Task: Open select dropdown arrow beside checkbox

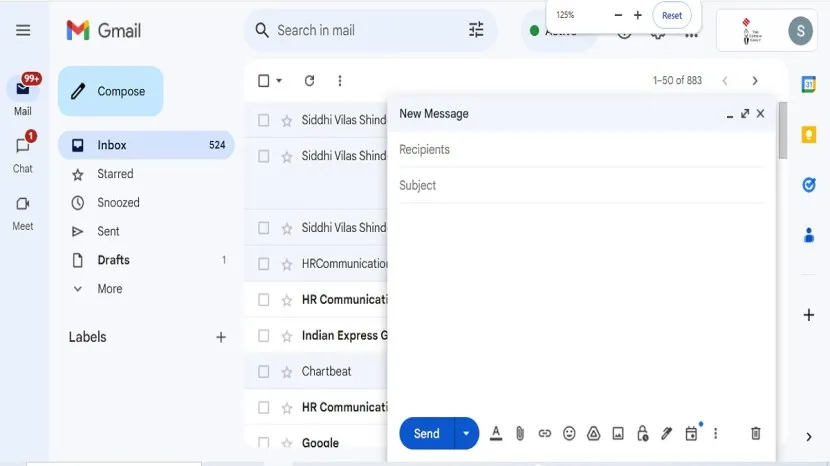Action: (279, 80)
